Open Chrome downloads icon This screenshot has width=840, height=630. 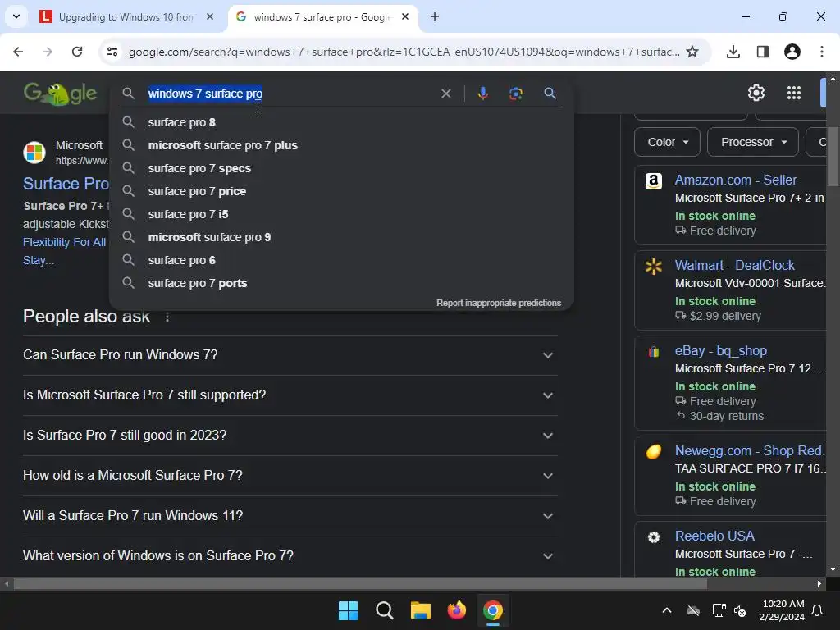733,52
